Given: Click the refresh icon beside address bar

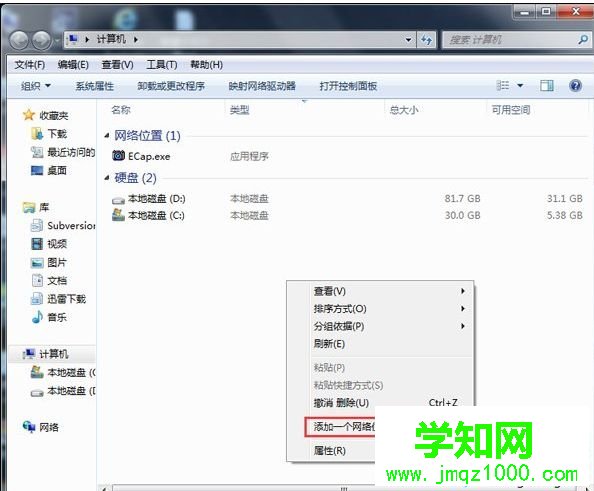Looking at the screenshot, I should (427, 39).
